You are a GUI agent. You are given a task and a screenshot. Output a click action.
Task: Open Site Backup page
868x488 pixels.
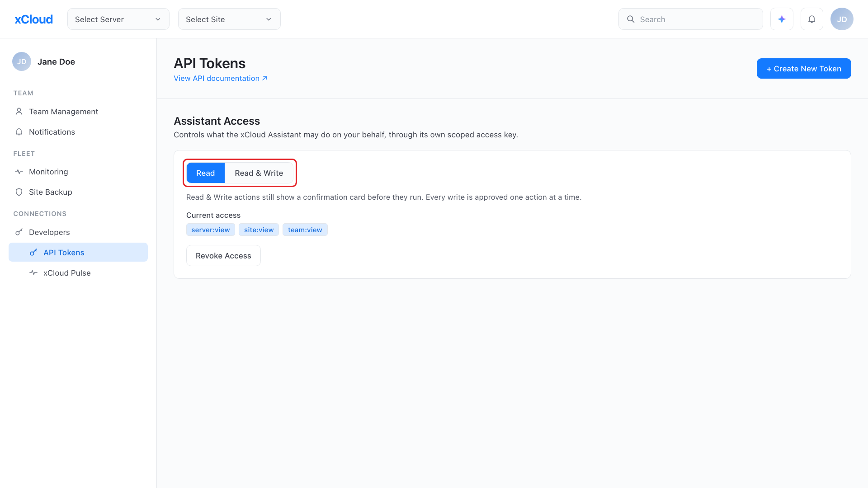click(78, 192)
